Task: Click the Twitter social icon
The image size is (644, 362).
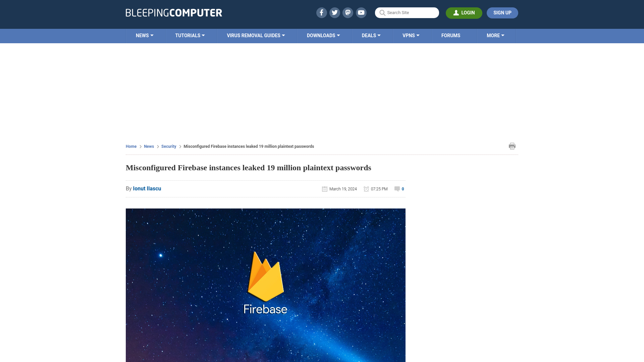Action: tap(334, 12)
